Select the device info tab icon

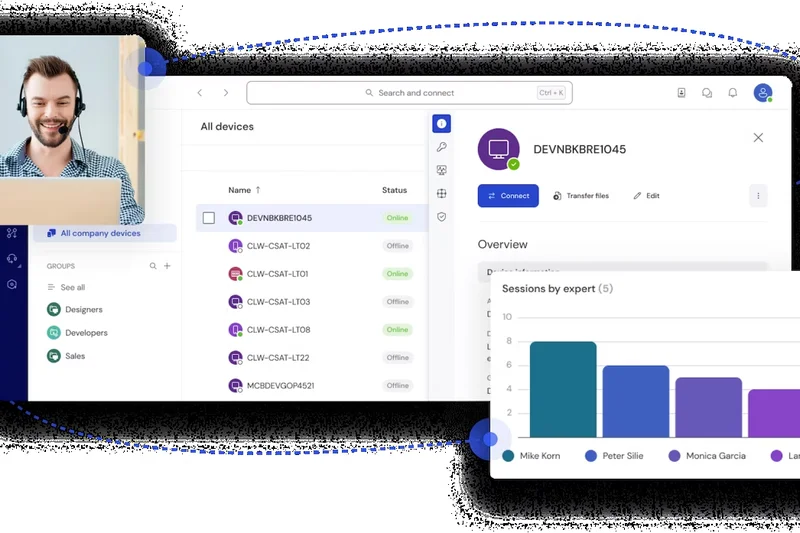(x=441, y=123)
